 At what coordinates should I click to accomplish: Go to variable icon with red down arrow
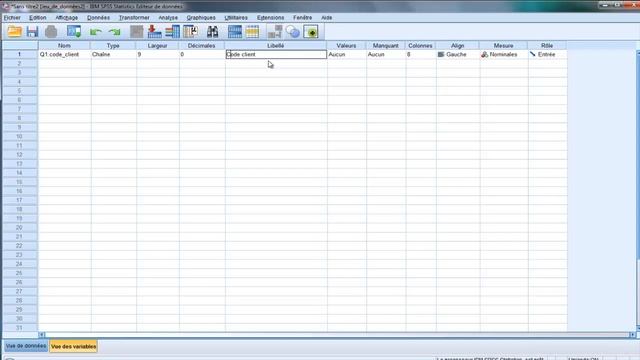click(154, 31)
